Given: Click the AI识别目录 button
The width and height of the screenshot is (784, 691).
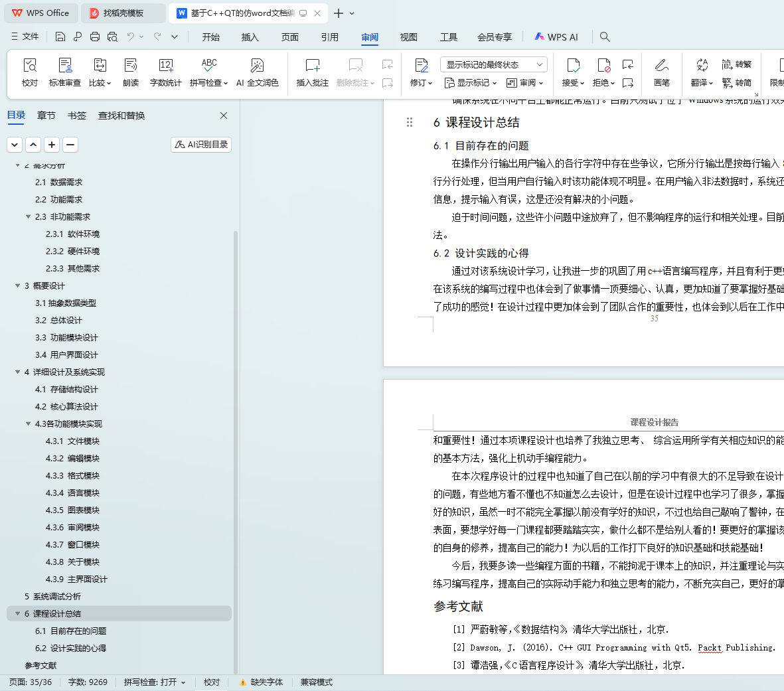Looking at the screenshot, I should pyautogui.click(x=201, y=145).
